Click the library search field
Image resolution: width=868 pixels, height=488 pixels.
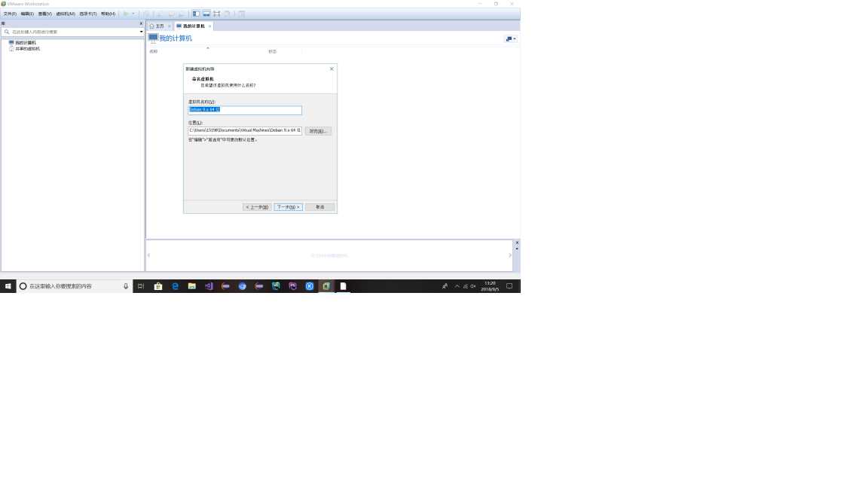(72, 32)
